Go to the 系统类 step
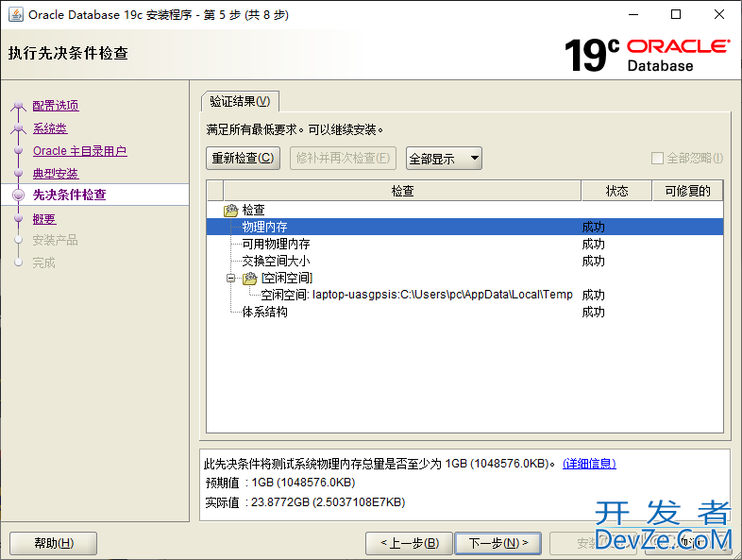This screenshot has height=560, width=742. [50, 128]
